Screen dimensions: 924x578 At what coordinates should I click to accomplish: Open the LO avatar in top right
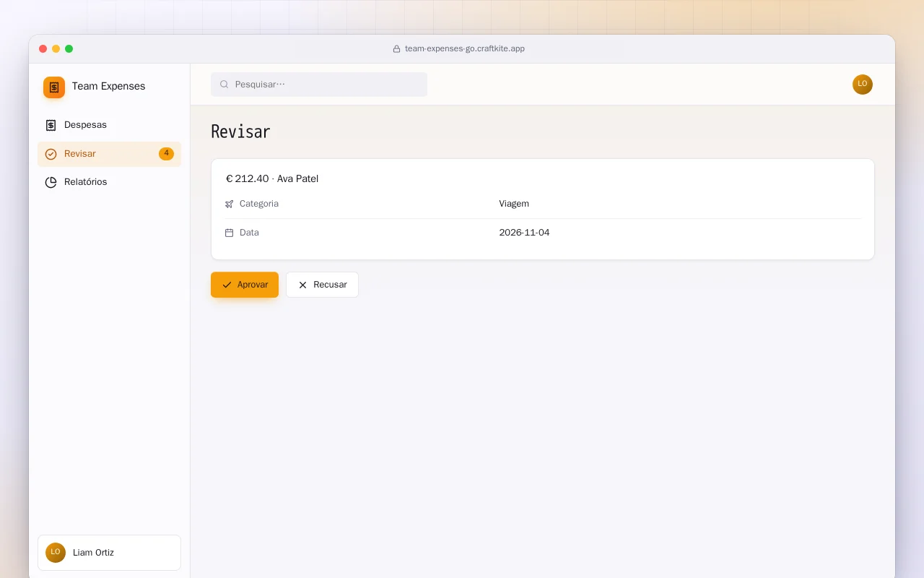coord(863,85)
